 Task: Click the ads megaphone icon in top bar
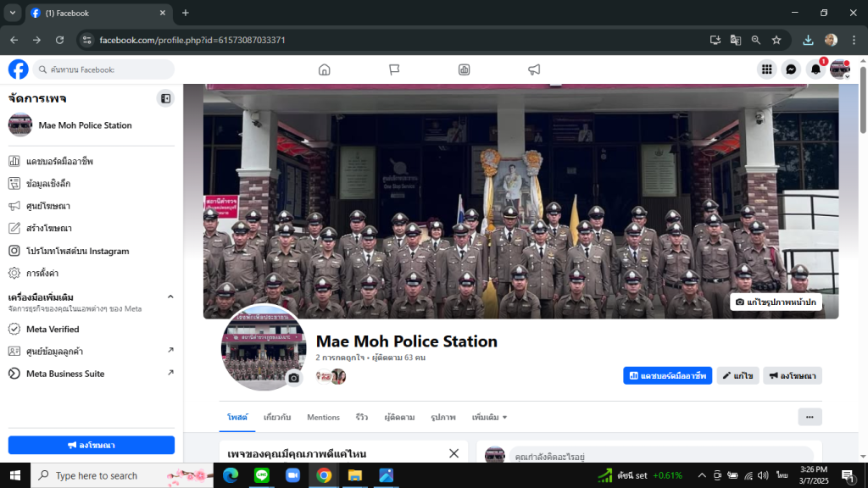534,69
